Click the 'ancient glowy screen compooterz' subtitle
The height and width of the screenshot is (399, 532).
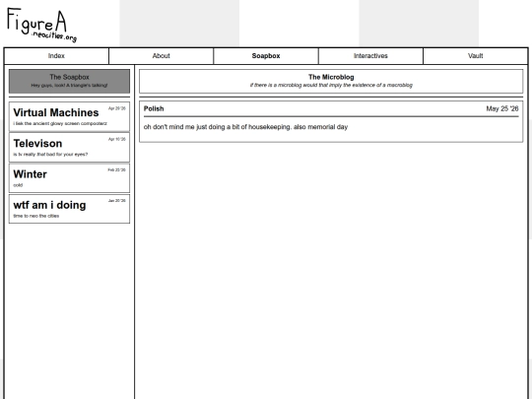point(60,123)
